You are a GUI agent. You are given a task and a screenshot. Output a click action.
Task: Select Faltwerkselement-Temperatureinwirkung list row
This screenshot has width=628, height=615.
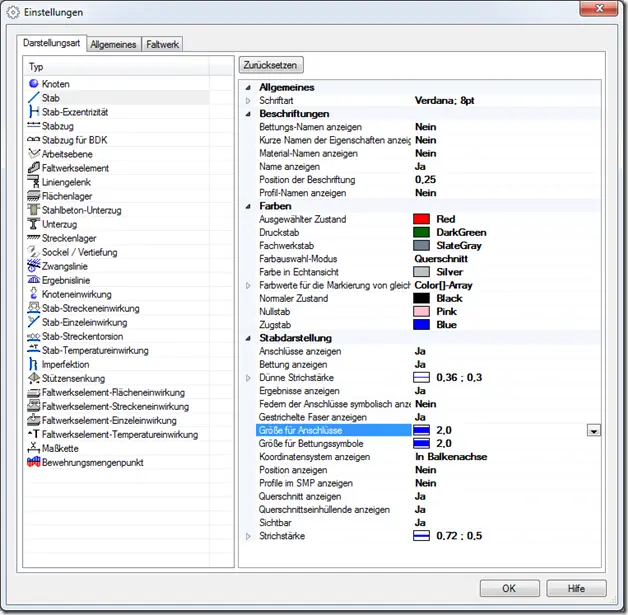click(117, 434)
